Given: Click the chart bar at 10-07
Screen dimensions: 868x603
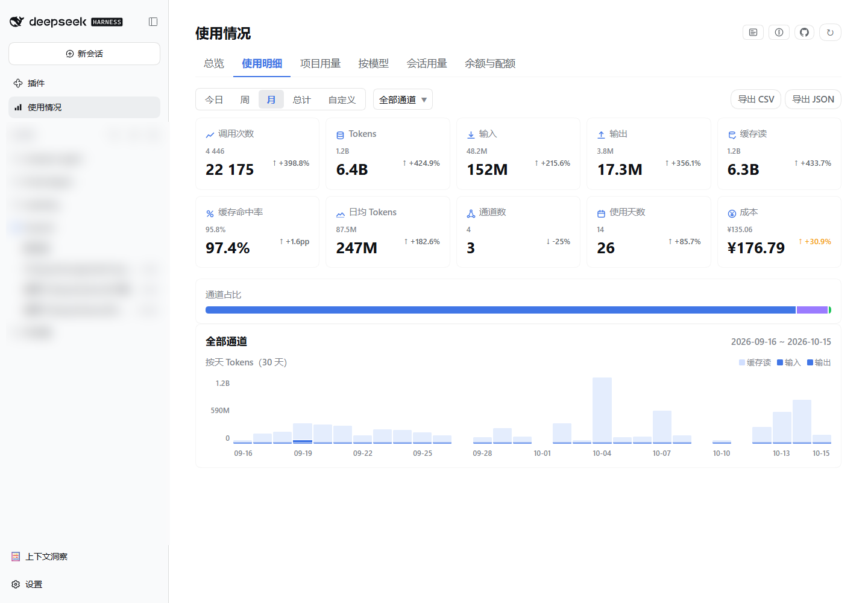Looking at the screenshot, I should [x=662, y=427].
